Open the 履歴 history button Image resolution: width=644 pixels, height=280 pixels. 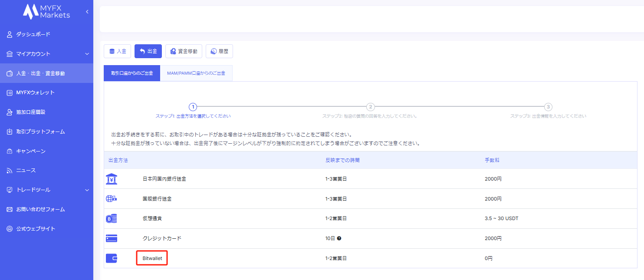[x=219, y=51]
